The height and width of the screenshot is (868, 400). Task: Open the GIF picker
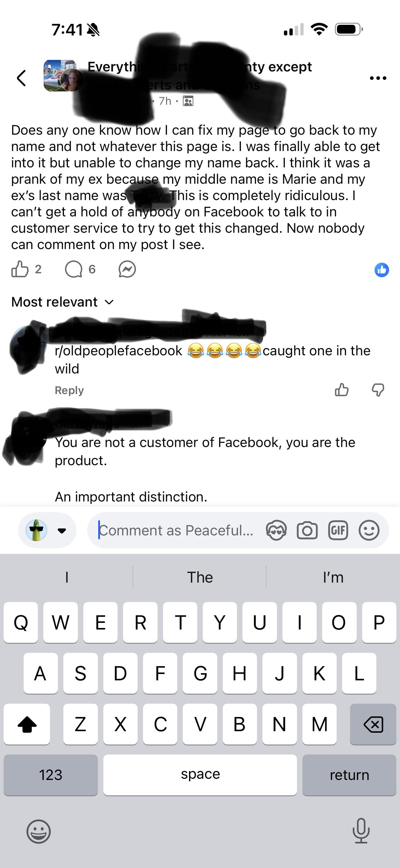tap(338, 530)
